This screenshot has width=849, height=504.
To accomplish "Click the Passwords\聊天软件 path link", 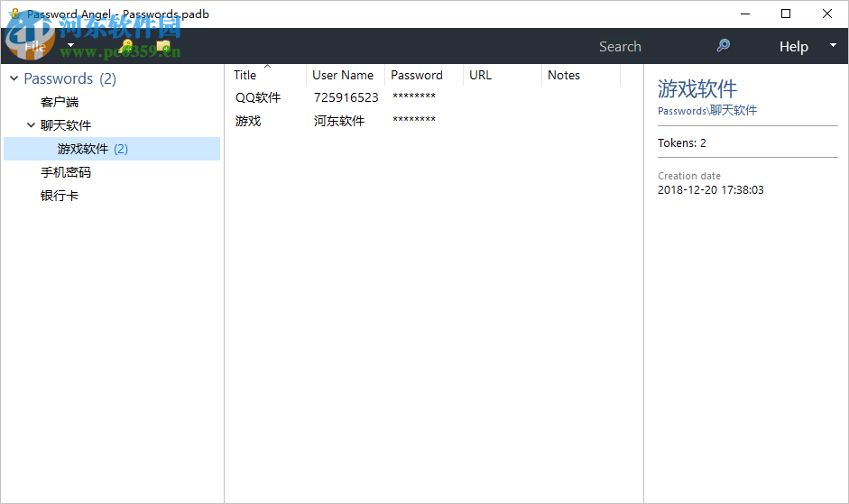I will [x=707, y=110].
